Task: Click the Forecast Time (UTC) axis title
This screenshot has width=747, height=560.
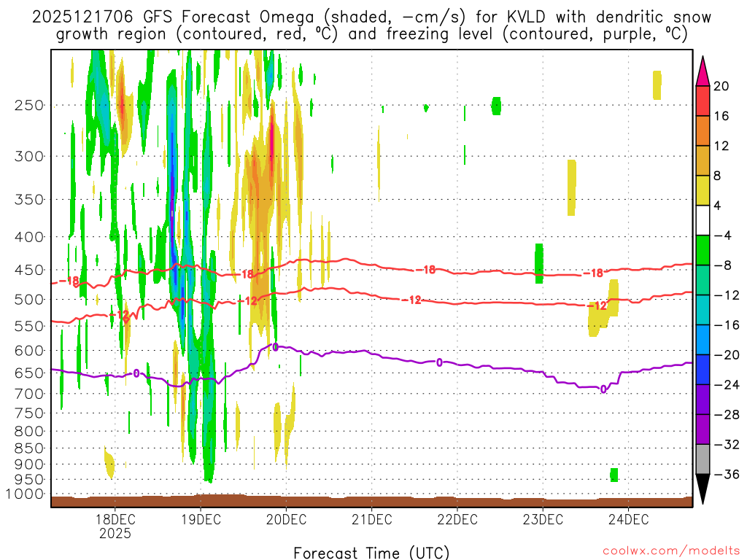Action: [x=371, y=553]
